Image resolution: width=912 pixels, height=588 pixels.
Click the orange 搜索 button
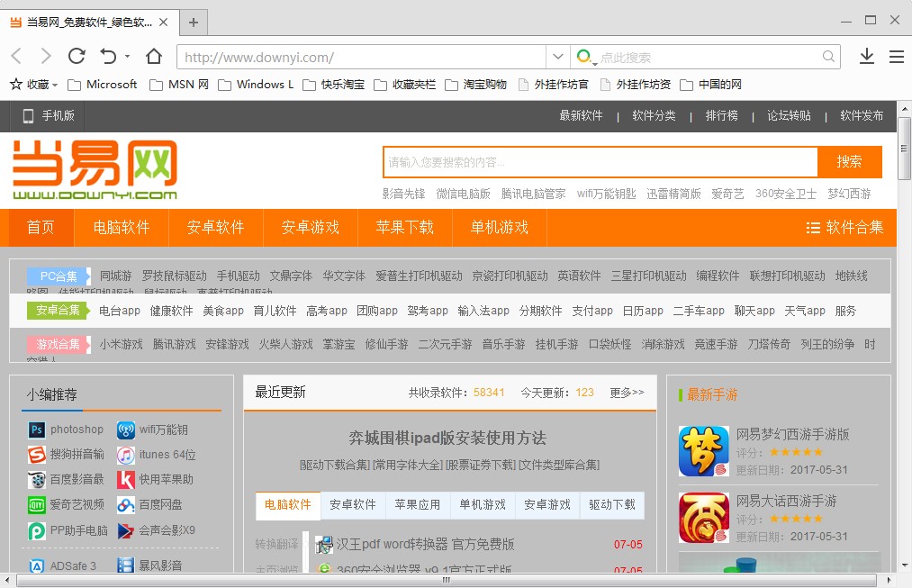pyautogui.click(x=848, y=162)
